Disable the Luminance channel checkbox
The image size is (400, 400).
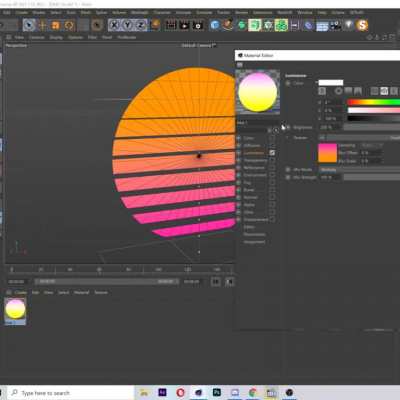[x=272, y=153]
